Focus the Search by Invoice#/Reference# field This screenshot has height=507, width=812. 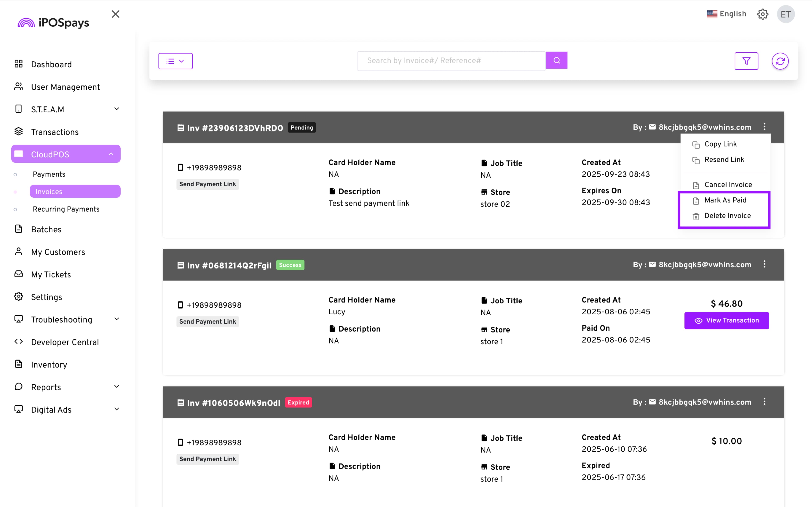[451, 61]
